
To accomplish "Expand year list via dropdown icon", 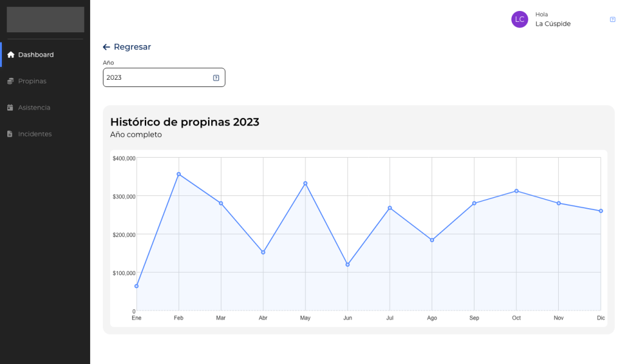I will point(216,78).
